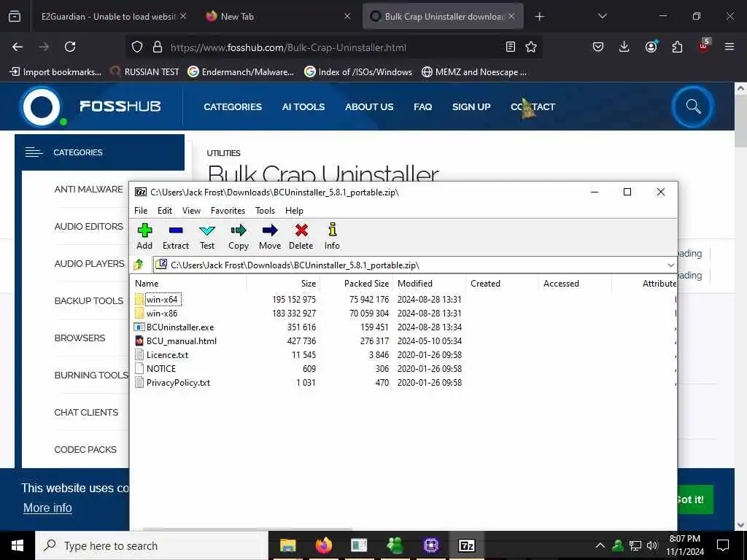Open a new Firefox tab
Image resolution: width=747 pixels, height=560 pixels.
click(539, 16)
